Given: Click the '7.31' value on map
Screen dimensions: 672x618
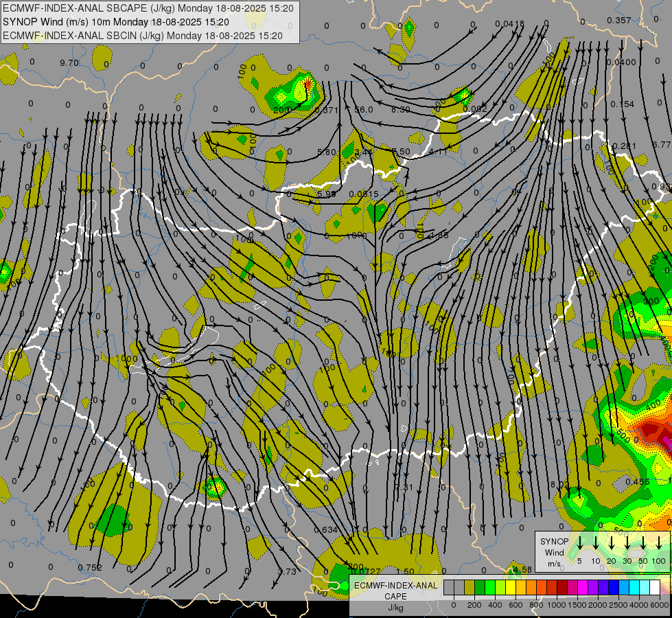Looking at the screenshot, I should tap(404, 488).
